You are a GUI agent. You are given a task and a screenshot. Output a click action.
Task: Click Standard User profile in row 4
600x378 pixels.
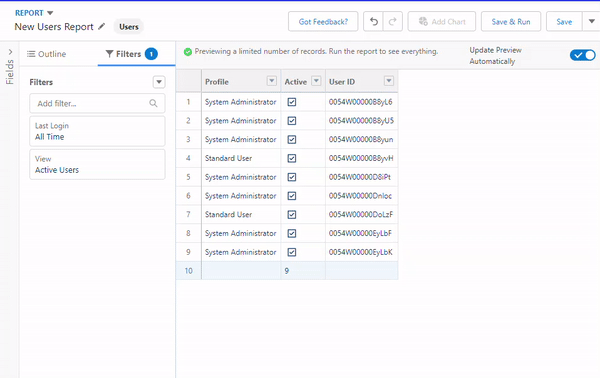pyautogui.click(x=228, y=158)
